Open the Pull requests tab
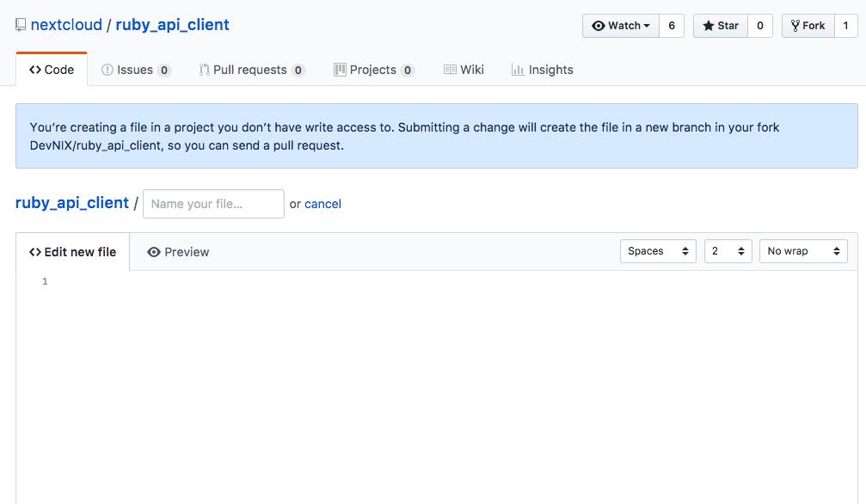This screenshot has height=504, width=866. tap(252, 70)
